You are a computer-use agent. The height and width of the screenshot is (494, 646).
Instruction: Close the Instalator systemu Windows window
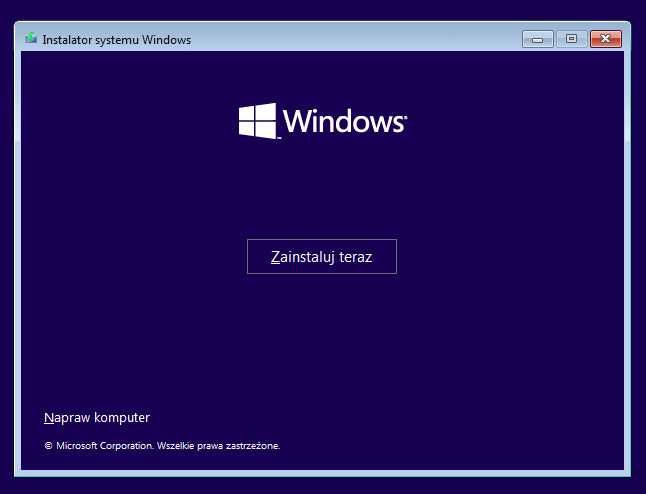pyautogui.click(x=606, y=39)
